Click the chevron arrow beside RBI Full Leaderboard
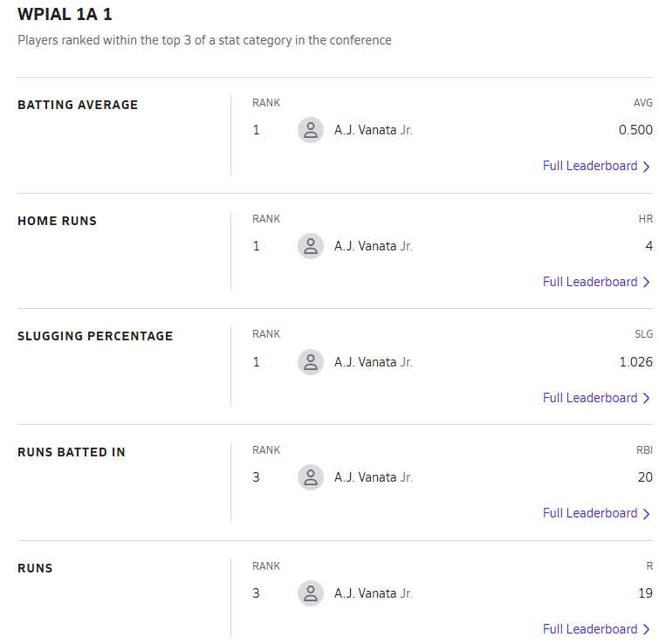Viewport: 659px width, 644px height. pyautogui.click(x=647, y=514)
